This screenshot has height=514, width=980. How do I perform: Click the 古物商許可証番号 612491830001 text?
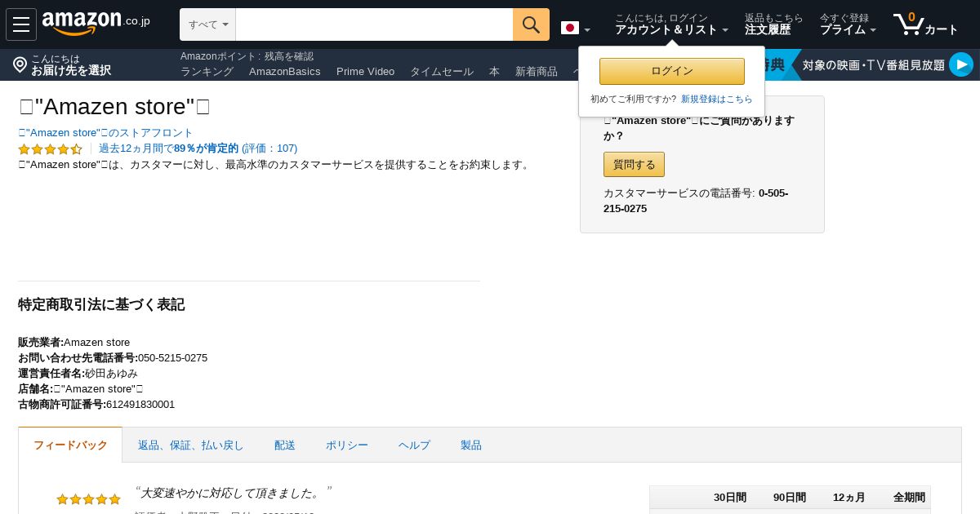coord(96,404)
